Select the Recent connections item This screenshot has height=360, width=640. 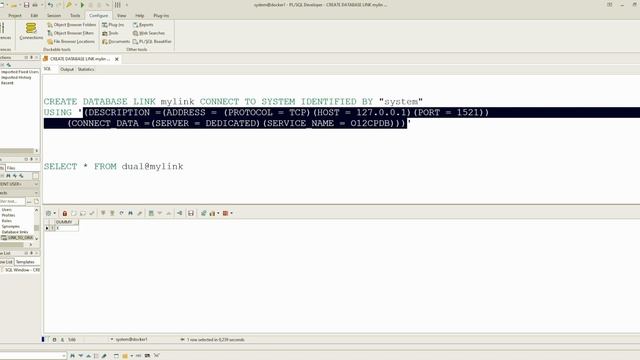(x=7, y=83)
